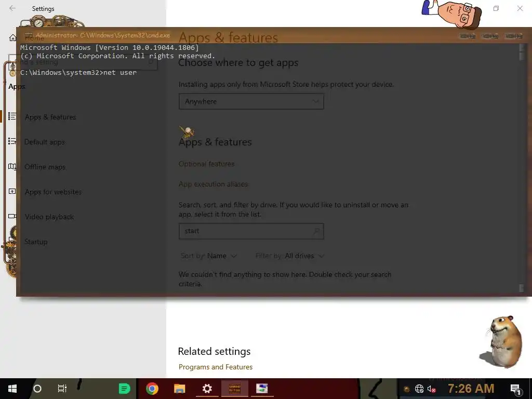Click the 'Apps' sidebar section header
Screen dimensions: 532x399
[x=17, y=86]
